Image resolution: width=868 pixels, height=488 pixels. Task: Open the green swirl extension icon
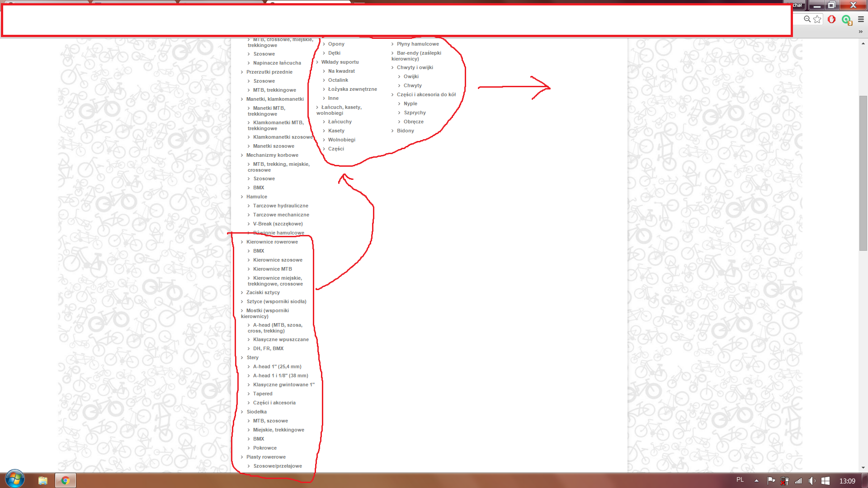pos(846,19)
